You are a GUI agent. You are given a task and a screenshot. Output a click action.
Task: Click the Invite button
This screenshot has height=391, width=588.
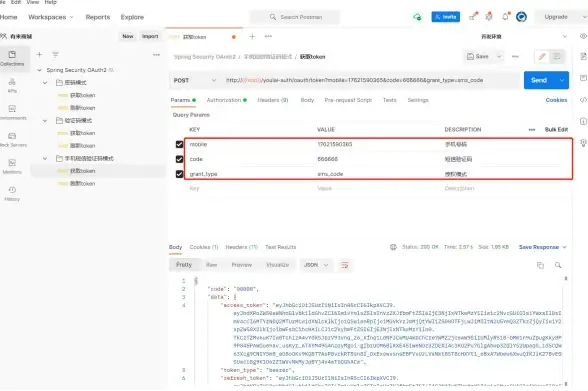click(446, 17)
